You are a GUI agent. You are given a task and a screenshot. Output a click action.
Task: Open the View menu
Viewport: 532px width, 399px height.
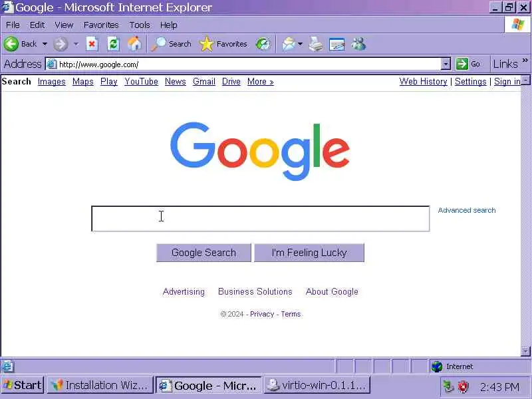click(x=64, y=25)
